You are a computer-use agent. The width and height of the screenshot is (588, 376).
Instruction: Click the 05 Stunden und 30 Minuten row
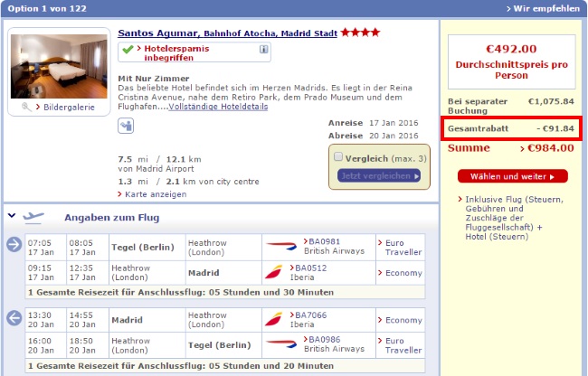coord(225,292)
